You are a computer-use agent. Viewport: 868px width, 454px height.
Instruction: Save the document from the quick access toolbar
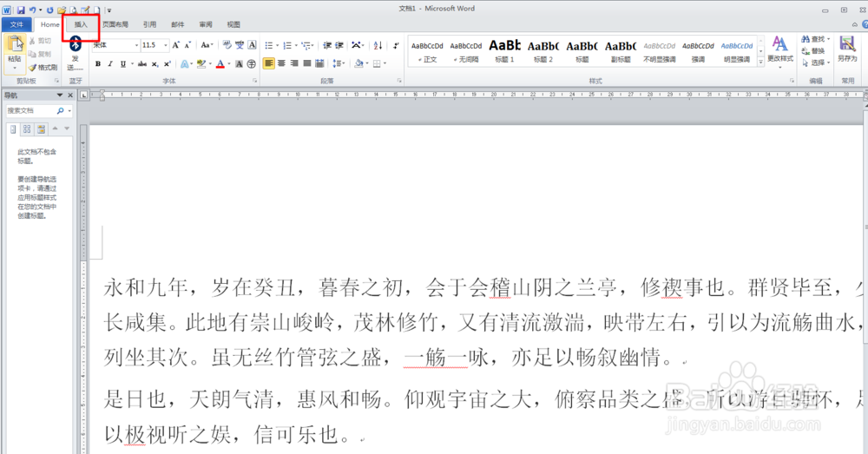point(21,10)
